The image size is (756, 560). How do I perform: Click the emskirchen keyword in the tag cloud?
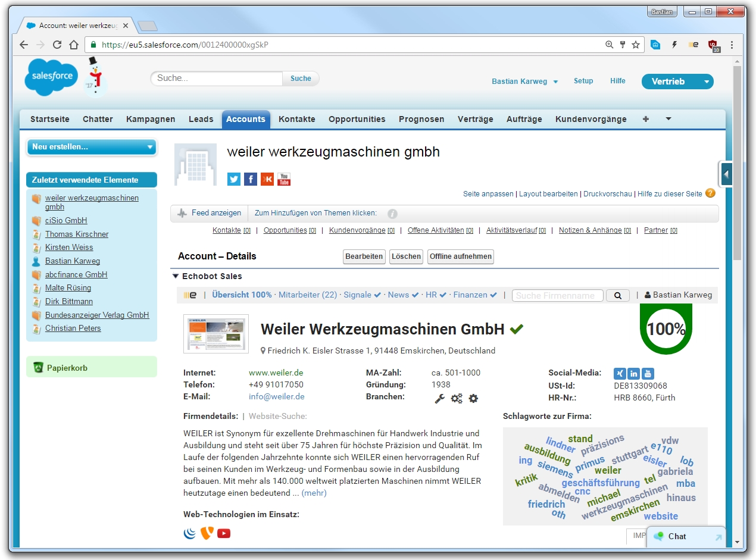point(635,511)
